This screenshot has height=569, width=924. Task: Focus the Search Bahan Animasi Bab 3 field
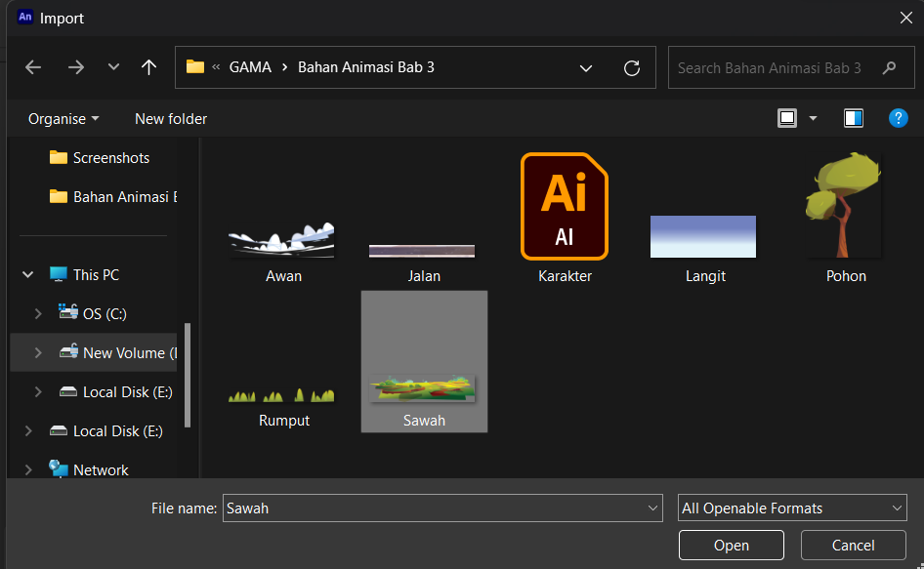pyautogui.click(x=791, y=67)
